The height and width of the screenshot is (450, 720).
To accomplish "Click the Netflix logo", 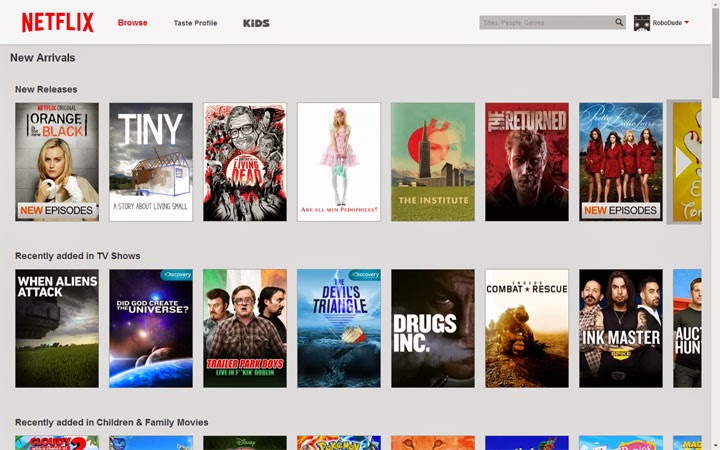I will coord(58,22).
